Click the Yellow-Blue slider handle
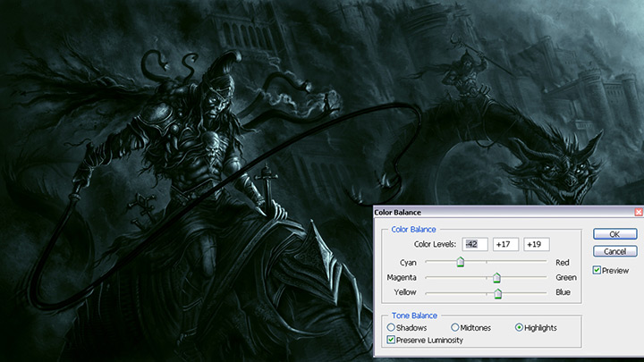Viewport: 644px width, 362px height. [498, 293]
